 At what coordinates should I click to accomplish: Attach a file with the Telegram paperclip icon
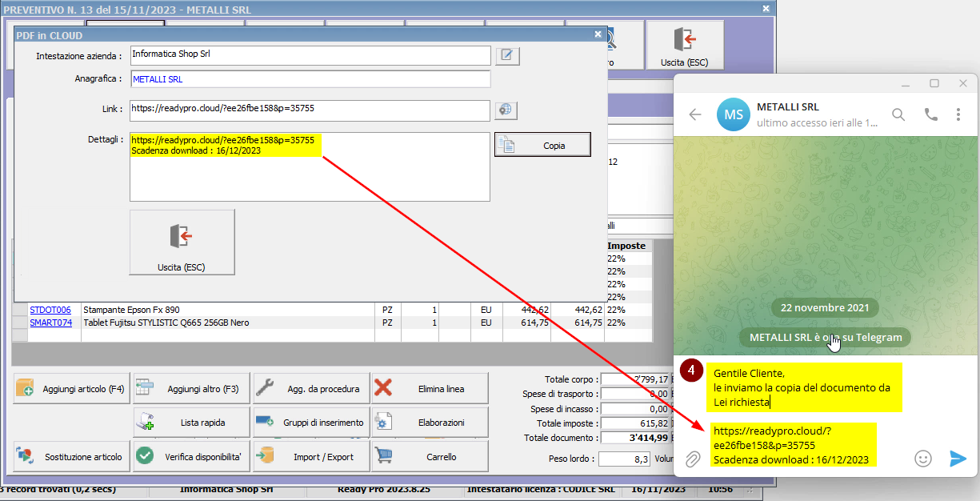693,459
